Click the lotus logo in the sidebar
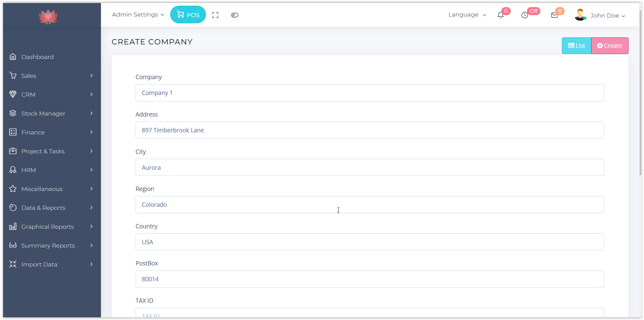Screen dimensions: 644x320 tap(48, 17)
